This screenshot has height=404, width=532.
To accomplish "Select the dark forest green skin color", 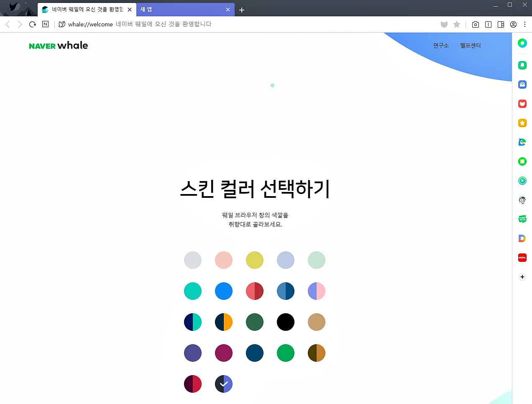I will click(x=255, y=322).
